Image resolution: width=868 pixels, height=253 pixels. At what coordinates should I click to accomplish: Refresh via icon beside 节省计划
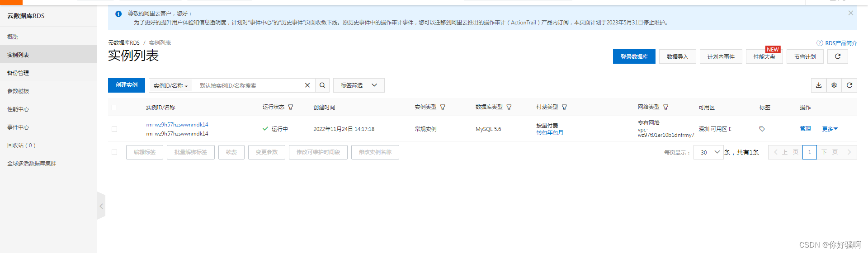[837, 56]
